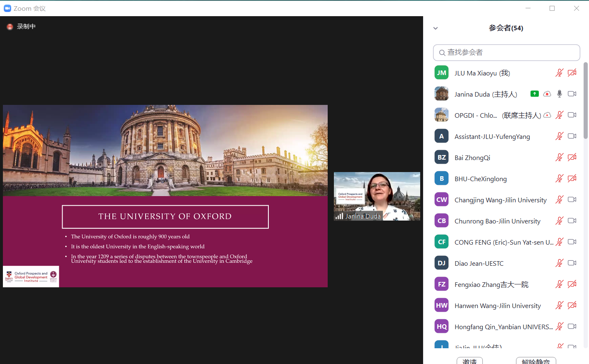The height and width of the screenshot is (364, 589).
Task: Focus the participant search field
Action: click(x=506, y=53)
